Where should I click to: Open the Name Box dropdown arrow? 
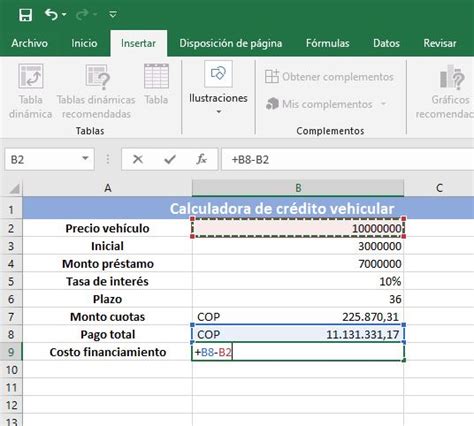coord(85,159)
